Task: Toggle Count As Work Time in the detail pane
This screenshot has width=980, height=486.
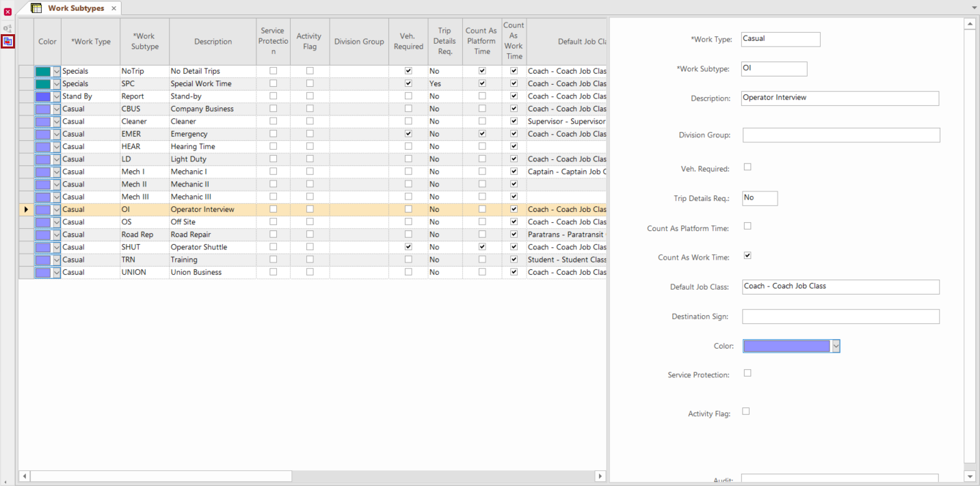Action: [747, 255]
